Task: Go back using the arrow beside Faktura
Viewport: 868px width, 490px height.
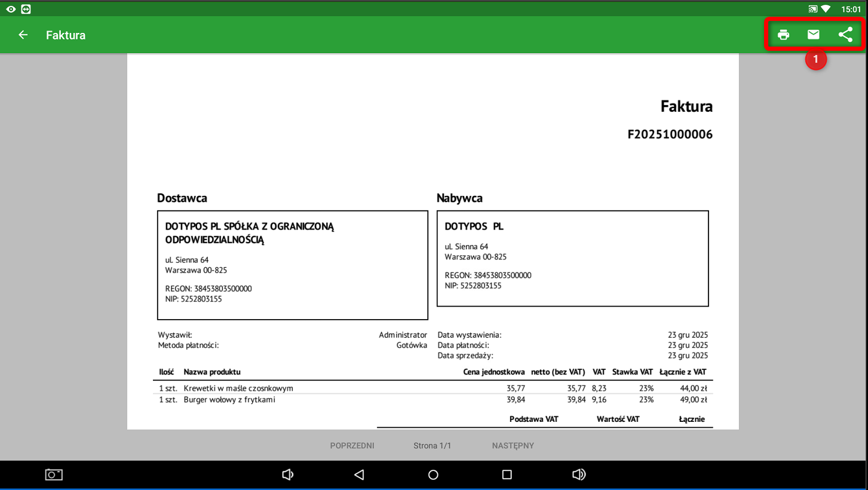Action: pos(23,35)
